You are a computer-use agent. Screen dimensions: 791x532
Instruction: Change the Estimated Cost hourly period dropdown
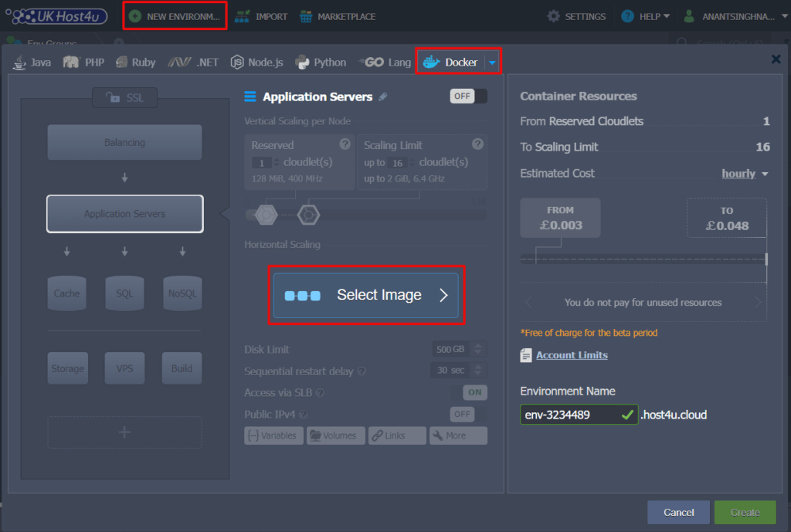[x=745, y=174]
